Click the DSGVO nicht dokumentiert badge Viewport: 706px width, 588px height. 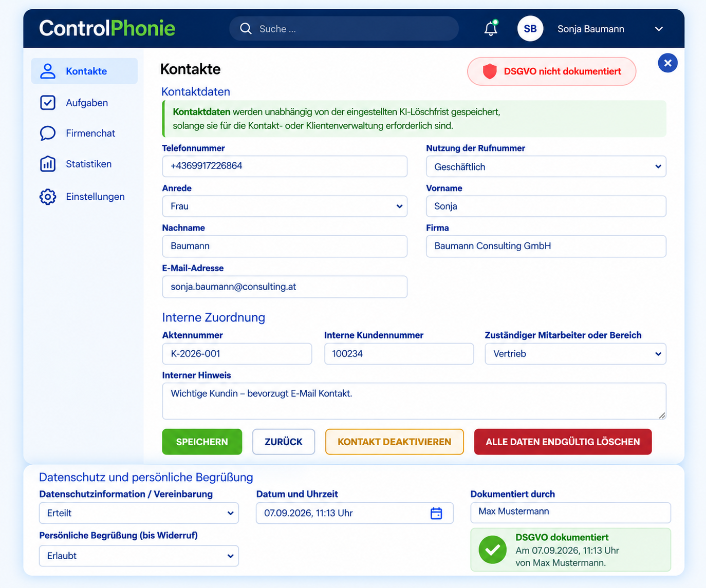click(x=551, y=71)
